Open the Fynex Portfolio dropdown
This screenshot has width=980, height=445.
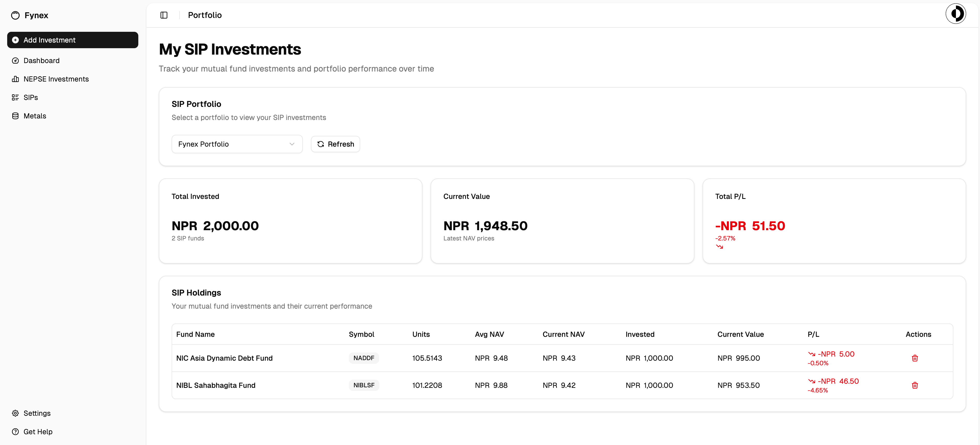[237, 144]
